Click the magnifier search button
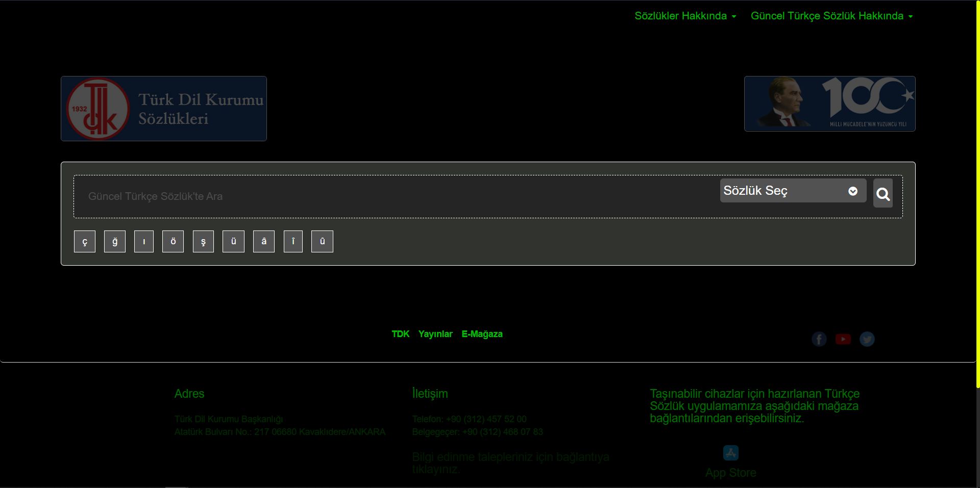980x488 pixels. tap(883, 193)
